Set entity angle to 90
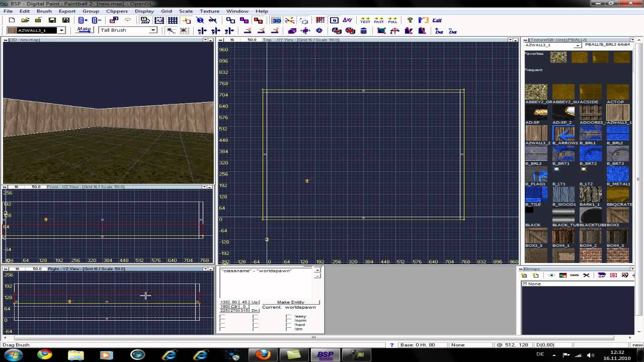 coord(234,302)
